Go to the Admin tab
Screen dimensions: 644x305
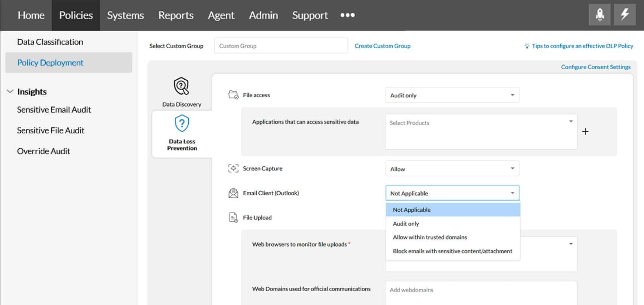click(x=263, y=15)
